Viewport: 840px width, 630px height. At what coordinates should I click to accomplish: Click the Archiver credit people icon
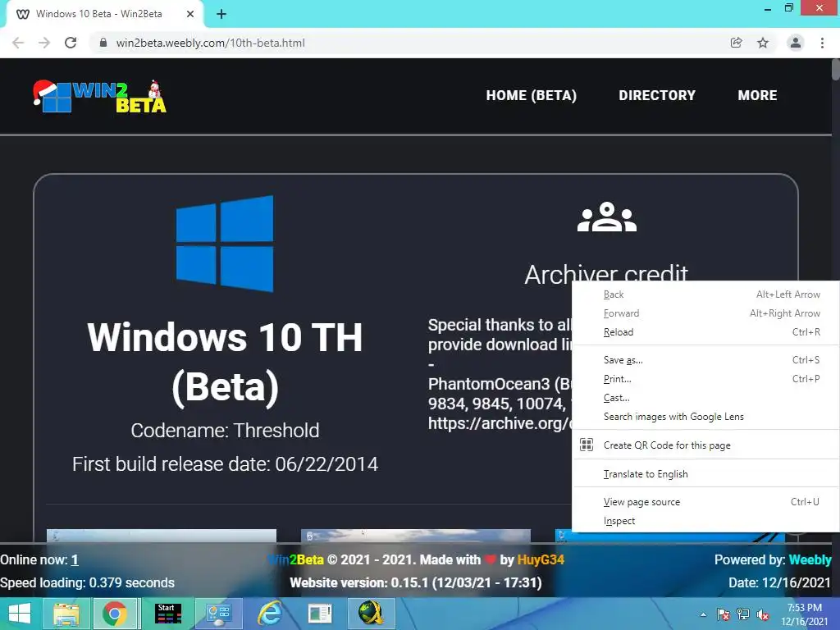tap(607, 217)
